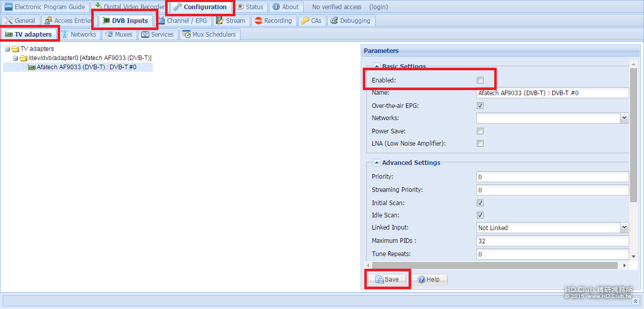Click the key icon on CAs tab
Viewport: 644px width, 309px height.
(x=305, y=21)
